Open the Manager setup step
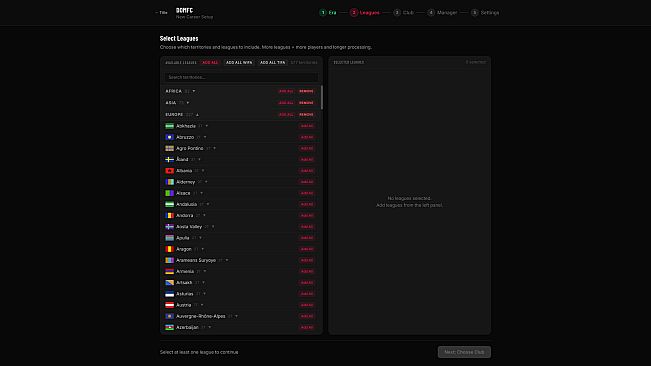Screen dimensions: 651x366 (443, 12)
